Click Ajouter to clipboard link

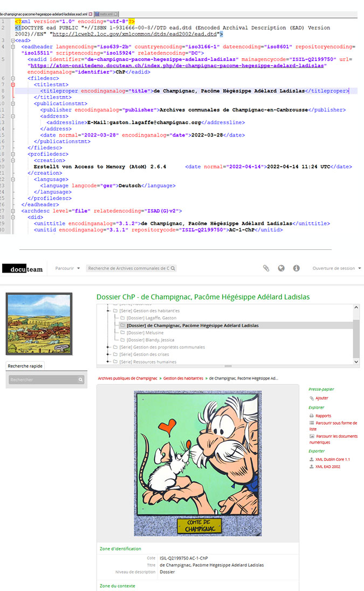pyautogui.click(x=322, y=398)
